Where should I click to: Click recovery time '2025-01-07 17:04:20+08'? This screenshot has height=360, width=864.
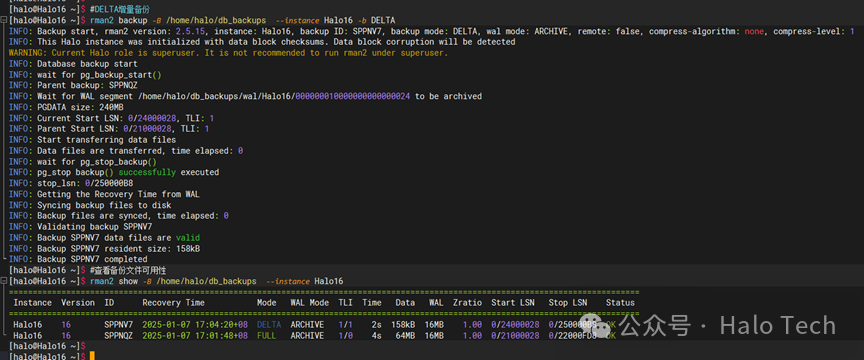coord(195,325)
